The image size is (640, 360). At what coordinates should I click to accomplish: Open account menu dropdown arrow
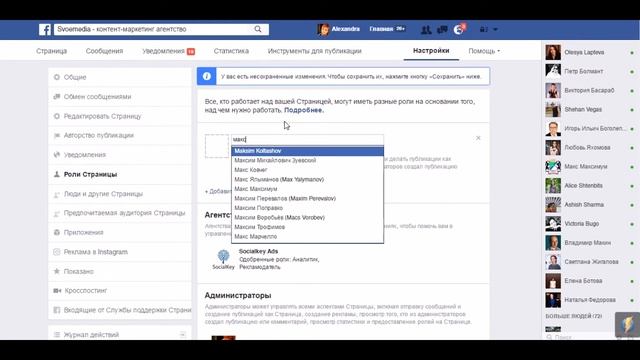coord(496,29)
